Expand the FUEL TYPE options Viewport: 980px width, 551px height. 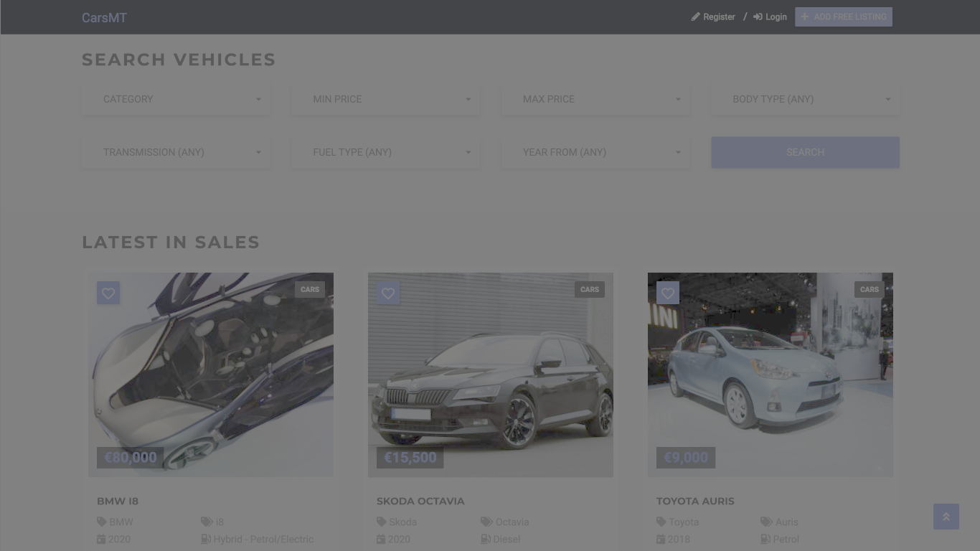(385, 152)
